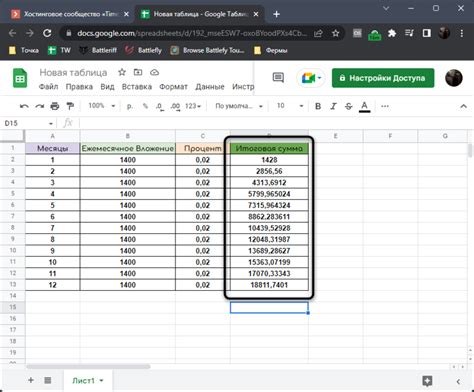The height and width of the screenshot is (392, 474).
Task: Open Google account avatar
Action: [454, 78]
